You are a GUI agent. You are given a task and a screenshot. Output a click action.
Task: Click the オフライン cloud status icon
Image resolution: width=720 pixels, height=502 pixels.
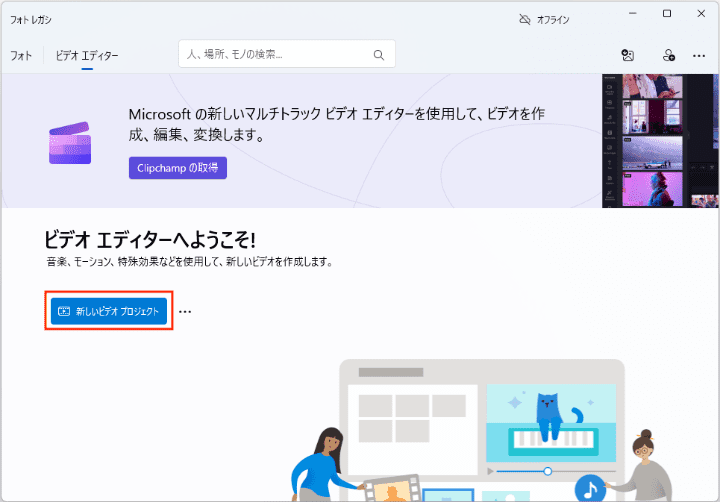524,19
